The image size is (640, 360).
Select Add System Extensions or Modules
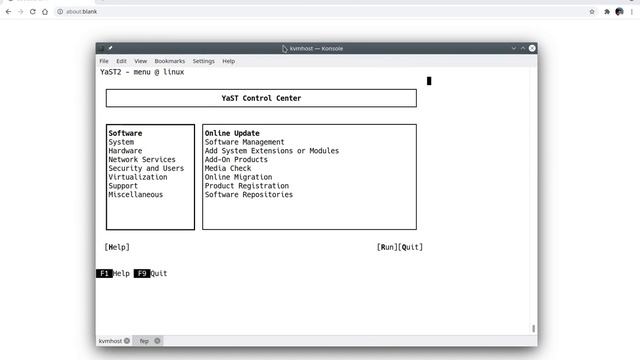point(272,151)
